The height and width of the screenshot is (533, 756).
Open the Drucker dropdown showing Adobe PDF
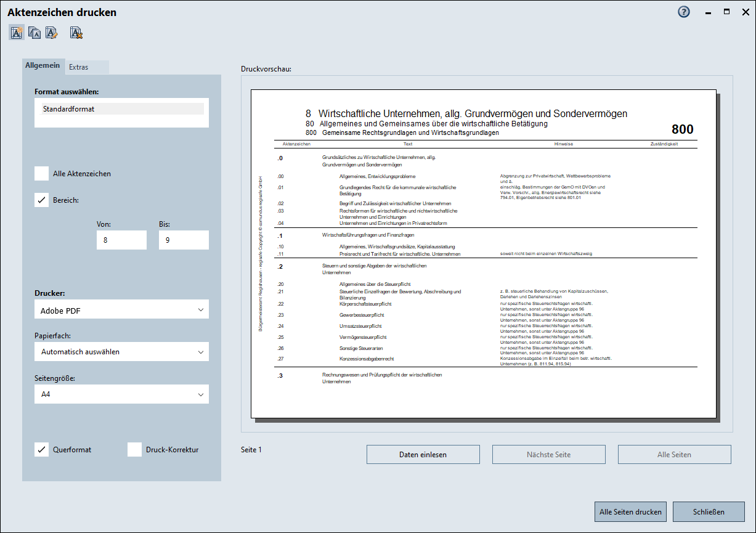click(121, 310)
